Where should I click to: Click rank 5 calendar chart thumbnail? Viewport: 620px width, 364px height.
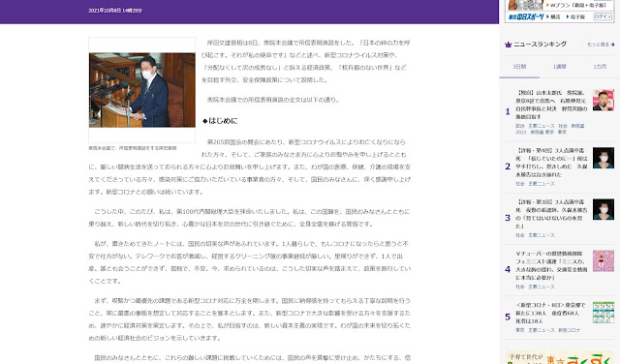603,313
